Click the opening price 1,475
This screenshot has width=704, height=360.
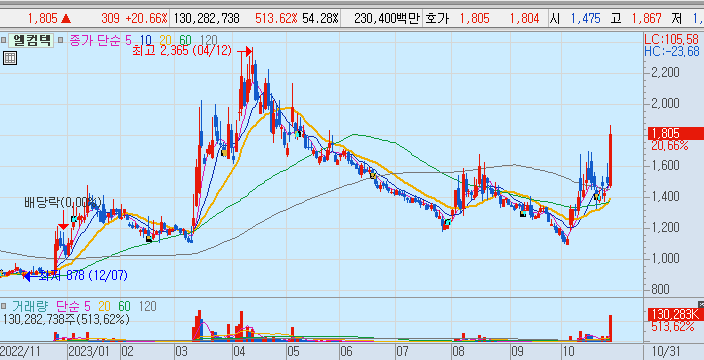pyautogui.click(x=585, y=18)
